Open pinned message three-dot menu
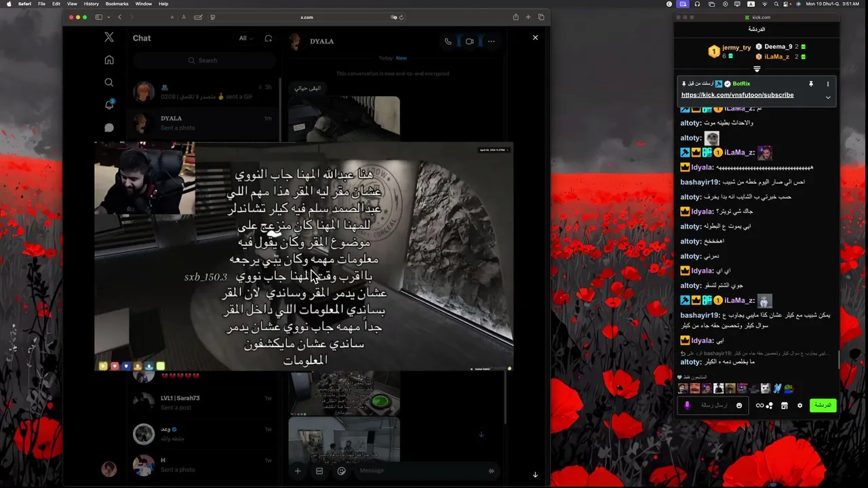 (x=827, y=84)
